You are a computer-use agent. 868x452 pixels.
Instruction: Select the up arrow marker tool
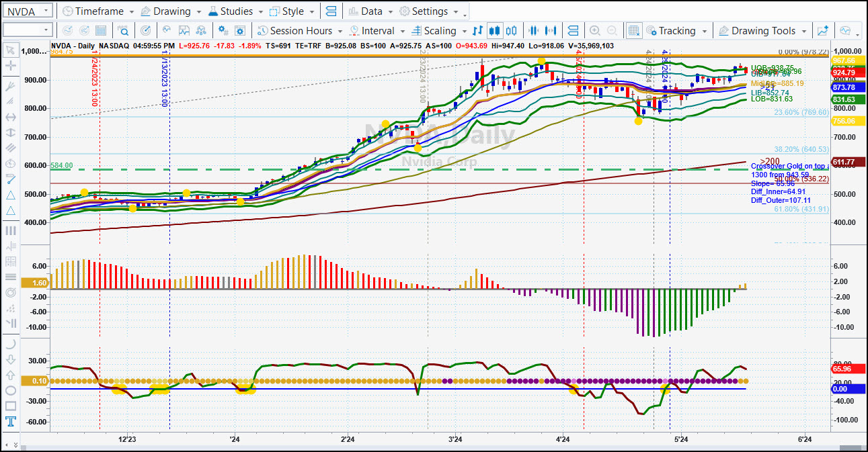coord(10,375)
